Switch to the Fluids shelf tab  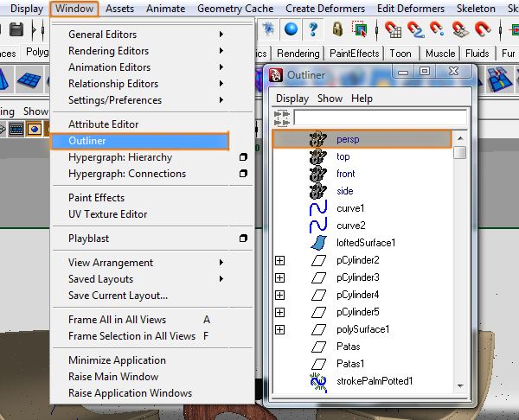(x=477, y=54)
